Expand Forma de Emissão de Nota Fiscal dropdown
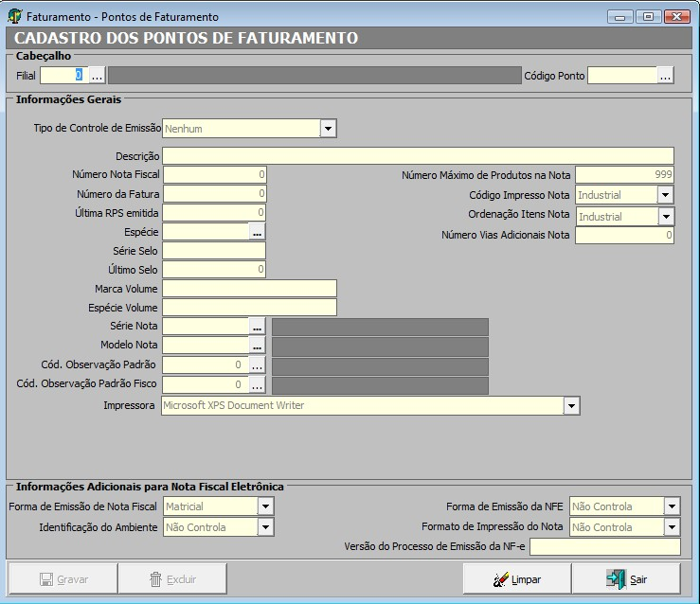The height and width of the screenshot is (604, 700). coord(265,506)
